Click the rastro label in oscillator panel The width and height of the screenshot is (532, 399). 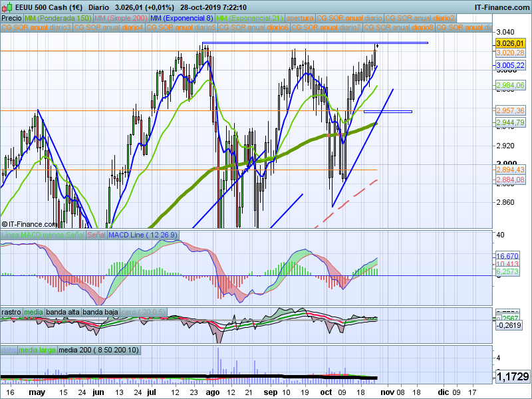pyautogui.click(x=11, y=312)
